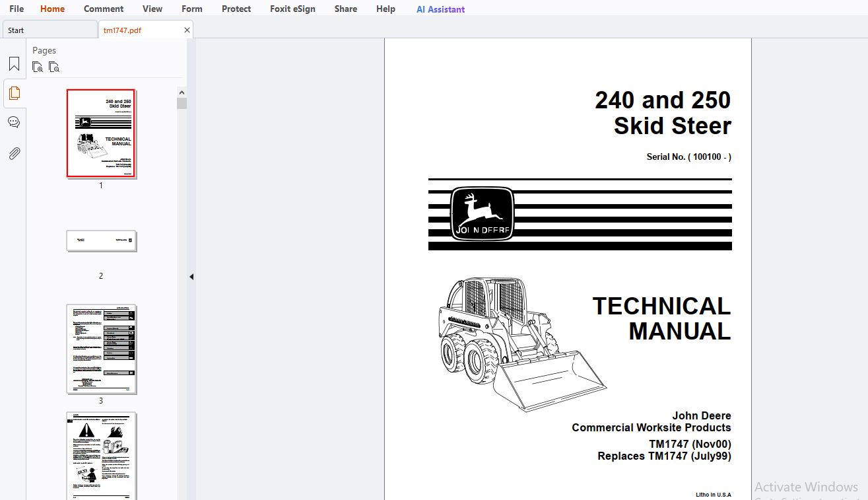Open the Protect ribbon tab
868x500 pixels.
click(236, 9)
